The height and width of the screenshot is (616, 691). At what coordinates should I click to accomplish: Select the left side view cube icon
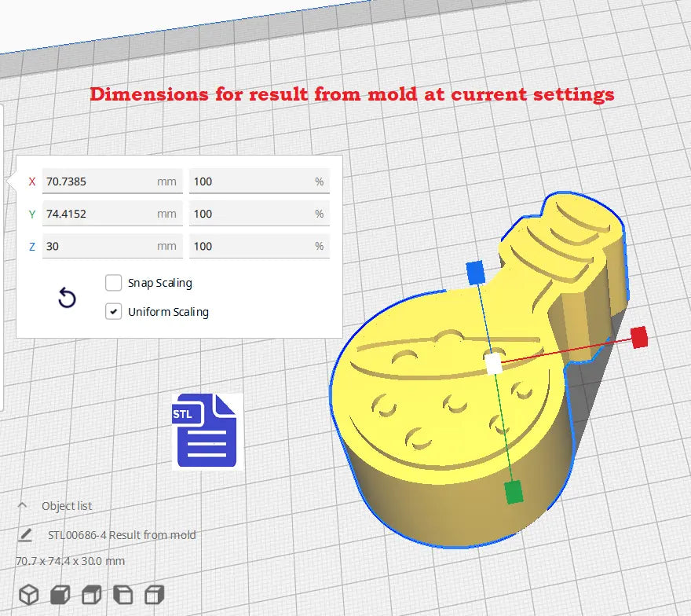123,595
